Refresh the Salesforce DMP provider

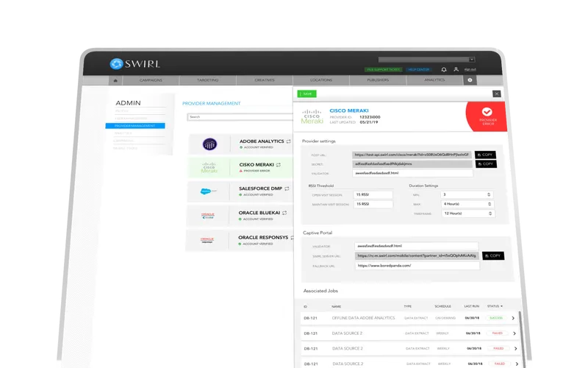[287, 189]
